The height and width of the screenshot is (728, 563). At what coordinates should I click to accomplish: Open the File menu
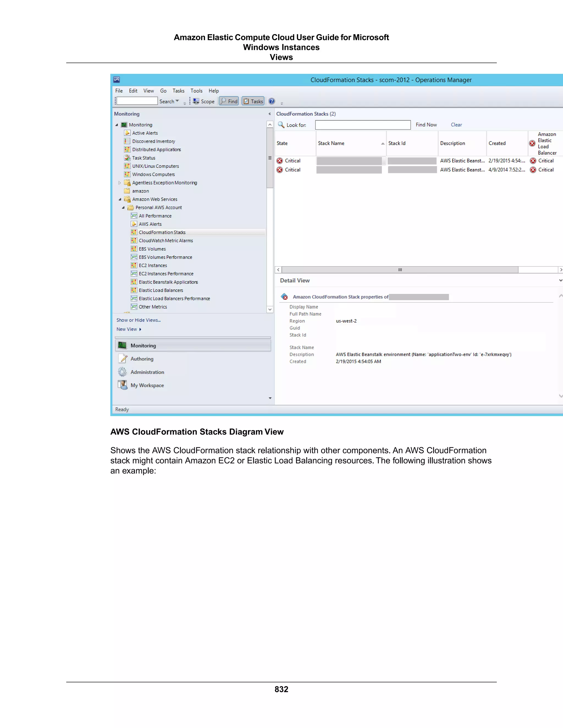119,91
